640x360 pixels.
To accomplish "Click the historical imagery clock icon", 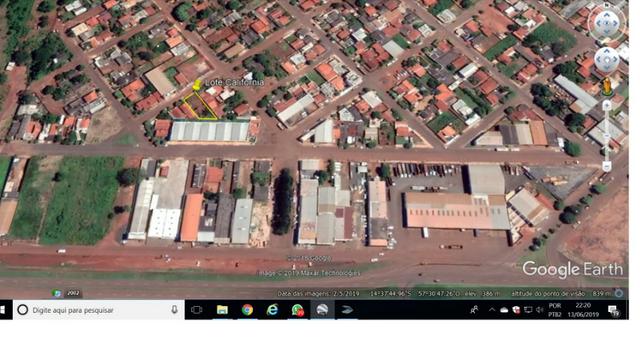I will pyautogui.click(x=57, y=293).
